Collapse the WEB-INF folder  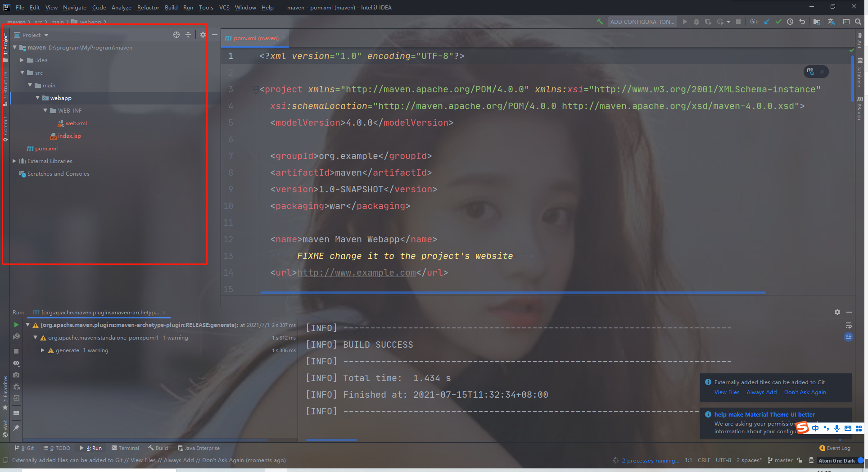45,110
